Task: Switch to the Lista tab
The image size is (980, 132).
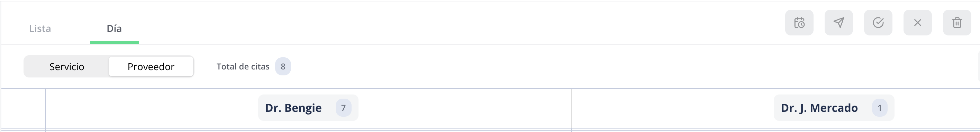Action: (40, 28)
